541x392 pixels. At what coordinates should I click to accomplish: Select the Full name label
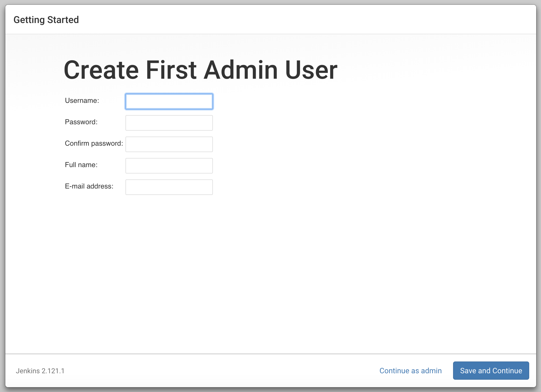pos(81,165)
